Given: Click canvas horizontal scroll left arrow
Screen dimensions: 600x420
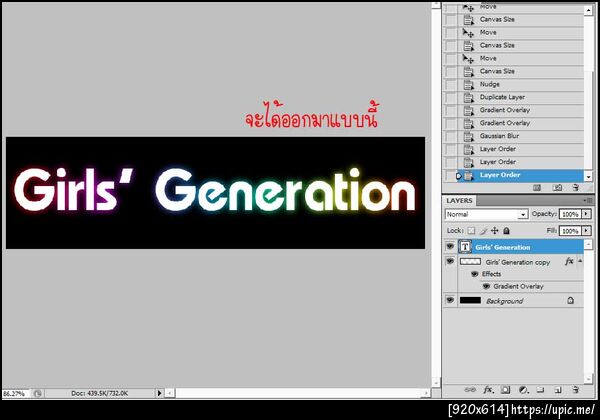Looking at the screenshot, I should tap(170, 393).
